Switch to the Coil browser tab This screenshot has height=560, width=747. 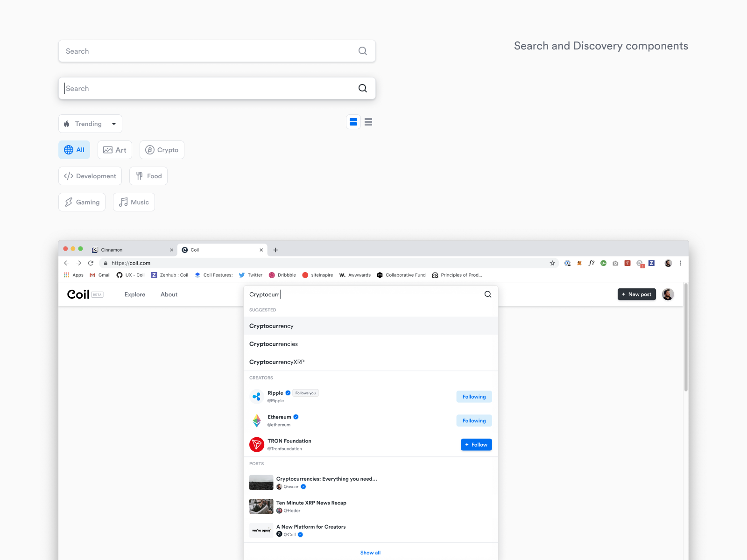pos(222,250)
